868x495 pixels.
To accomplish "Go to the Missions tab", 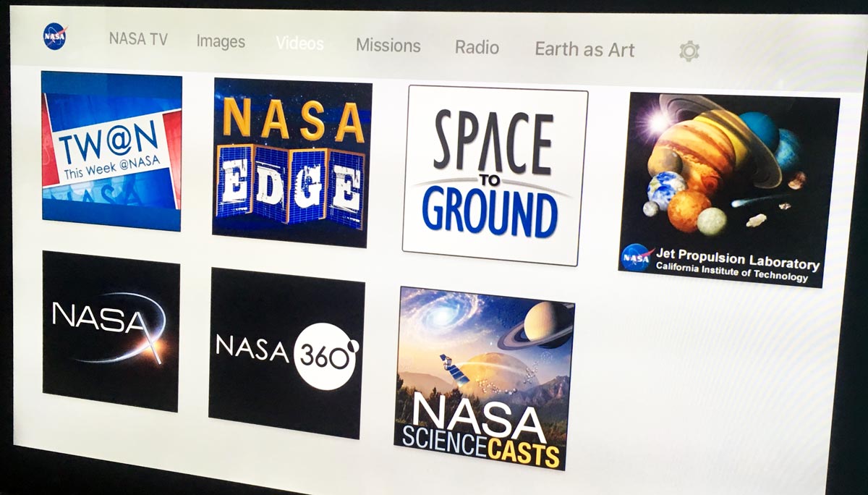I will tap(388, 46).
